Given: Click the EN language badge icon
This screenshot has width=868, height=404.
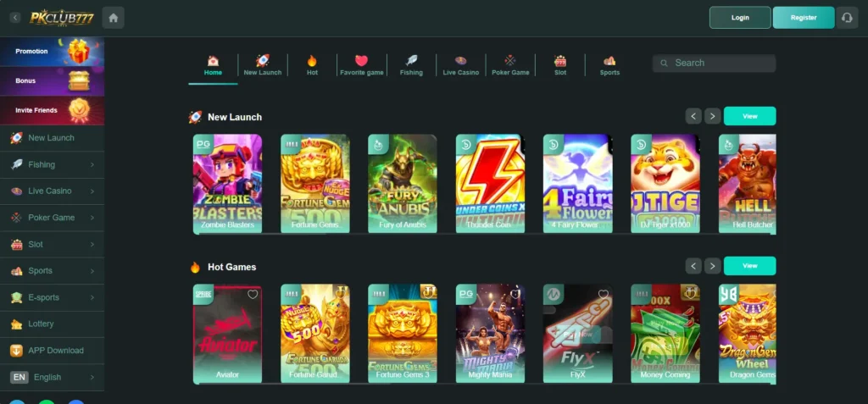Looking at the screenshot, I should (19, 377).
